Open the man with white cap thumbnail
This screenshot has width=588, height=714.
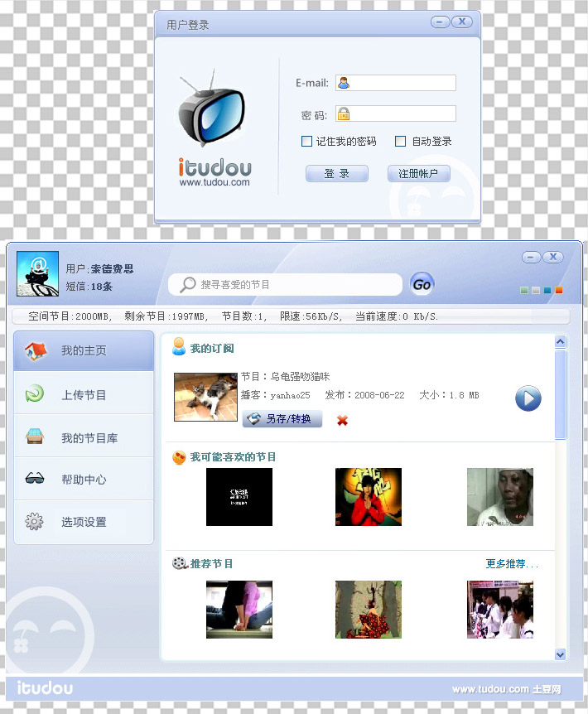(500, 497)
